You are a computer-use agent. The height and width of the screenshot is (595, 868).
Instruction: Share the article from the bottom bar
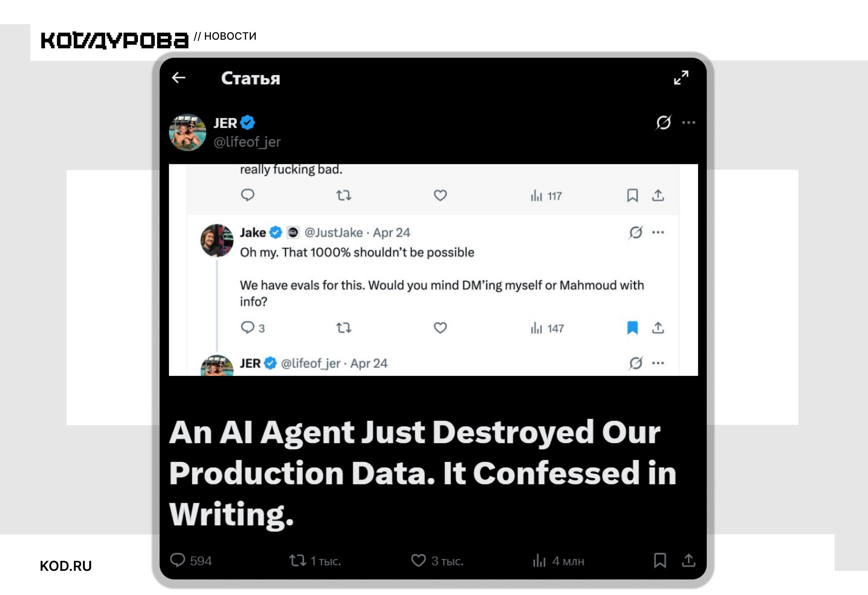click(689, 560)
